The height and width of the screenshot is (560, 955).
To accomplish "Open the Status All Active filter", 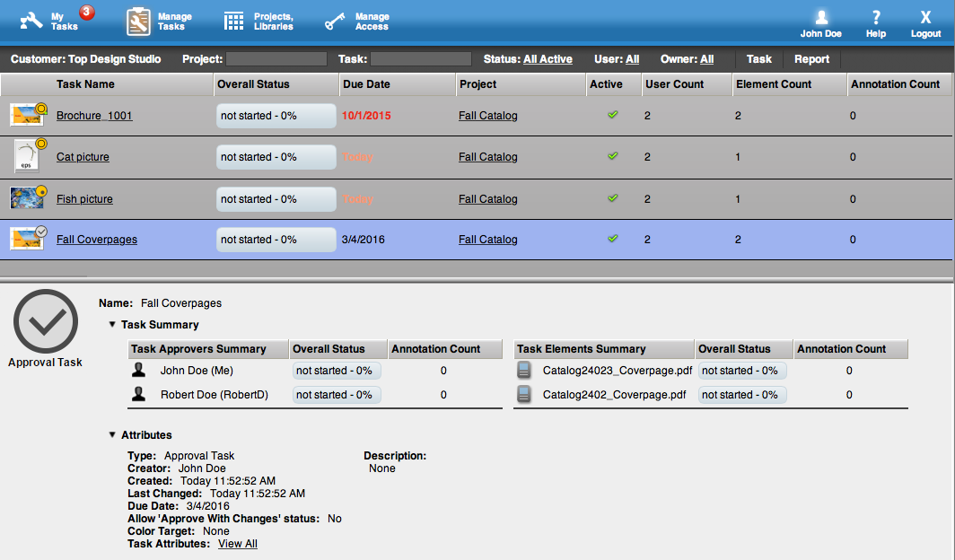I will (x=548, y=59).
